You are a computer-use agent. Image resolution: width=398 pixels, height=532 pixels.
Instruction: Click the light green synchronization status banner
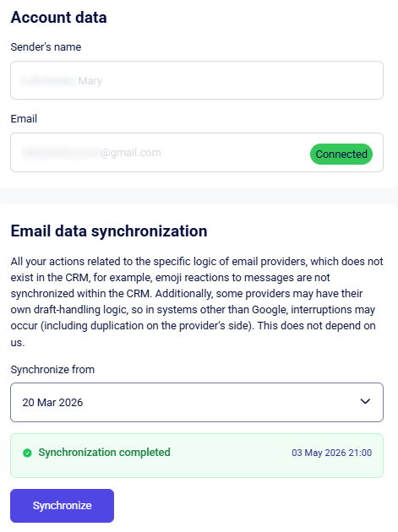point(197,455)
